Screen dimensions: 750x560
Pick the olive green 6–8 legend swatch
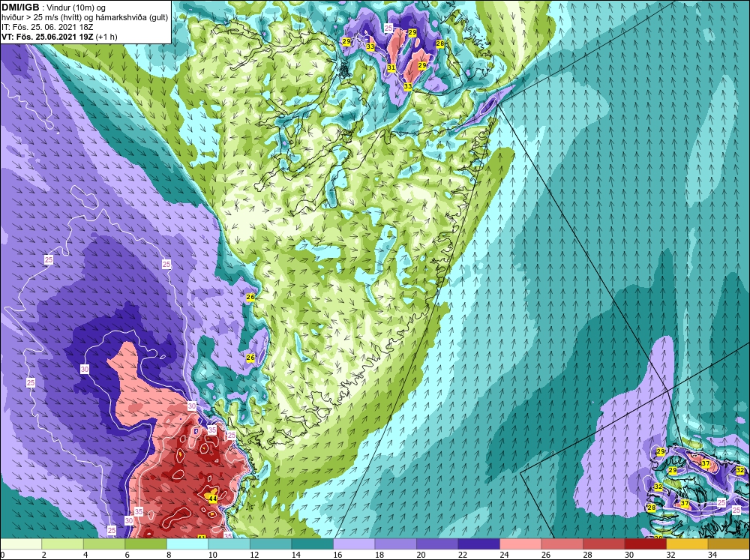(x=146, y=544)
